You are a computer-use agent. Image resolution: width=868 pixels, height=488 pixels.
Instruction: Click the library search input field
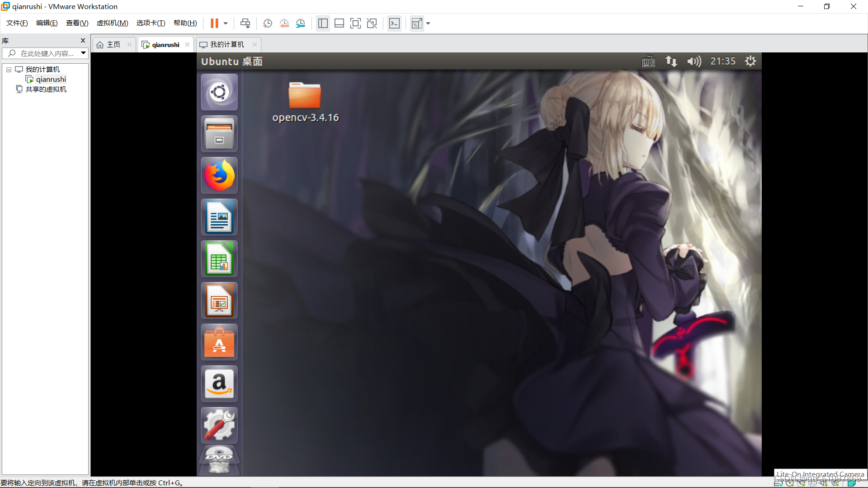(x=44, y=53)
